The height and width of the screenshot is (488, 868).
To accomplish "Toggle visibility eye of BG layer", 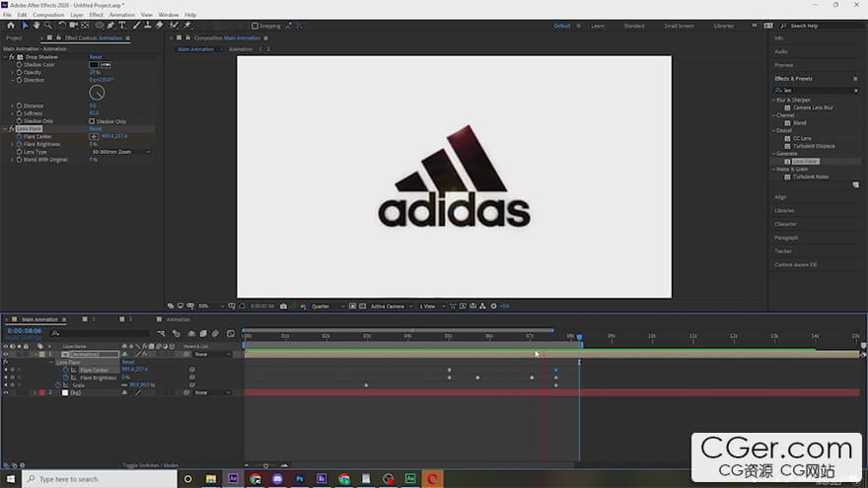I will click(x=6, y=392).
